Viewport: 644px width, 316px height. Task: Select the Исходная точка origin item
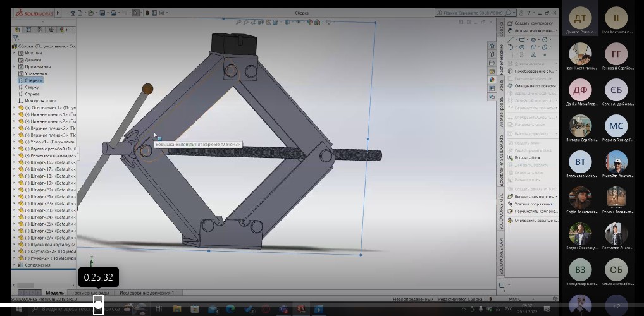[40, 101]
